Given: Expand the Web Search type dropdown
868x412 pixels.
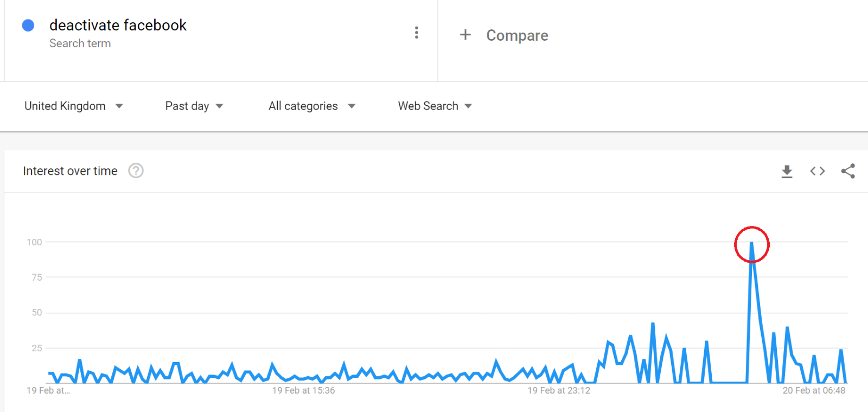Looking at the screenshot, I should coord(435,106).
